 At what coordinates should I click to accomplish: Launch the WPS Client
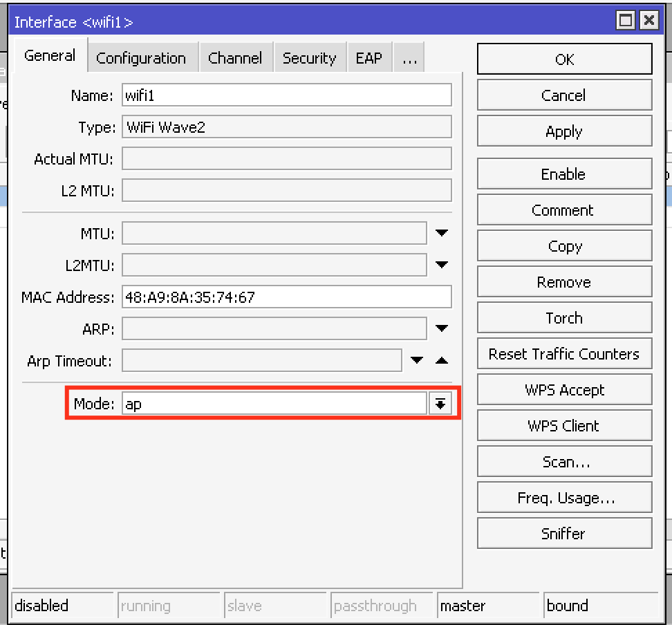564,425
